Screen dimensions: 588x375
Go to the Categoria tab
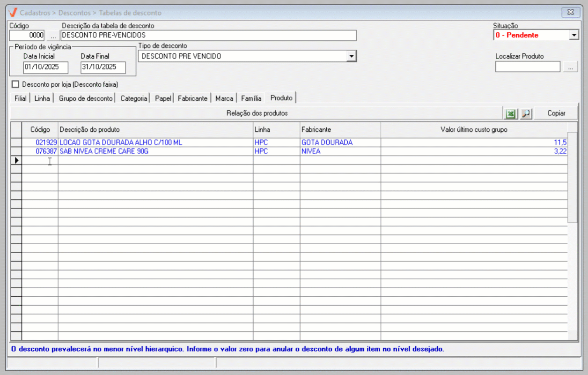tap(133, 98)
